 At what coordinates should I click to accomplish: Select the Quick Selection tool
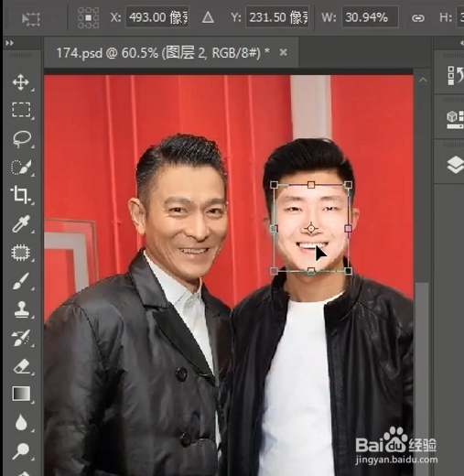pyautogui.click(x=21, y=167)
